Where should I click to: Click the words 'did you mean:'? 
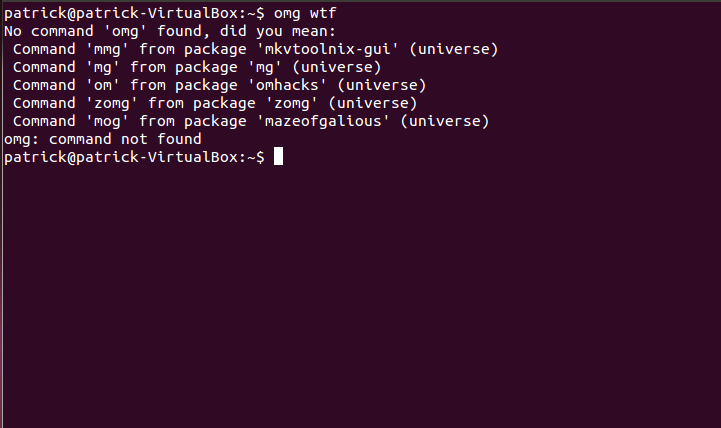coord(278,31)
